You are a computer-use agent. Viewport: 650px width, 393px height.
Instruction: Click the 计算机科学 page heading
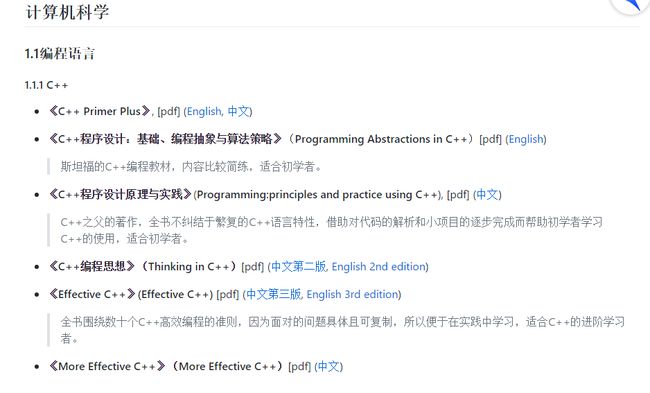pos(67,12)
